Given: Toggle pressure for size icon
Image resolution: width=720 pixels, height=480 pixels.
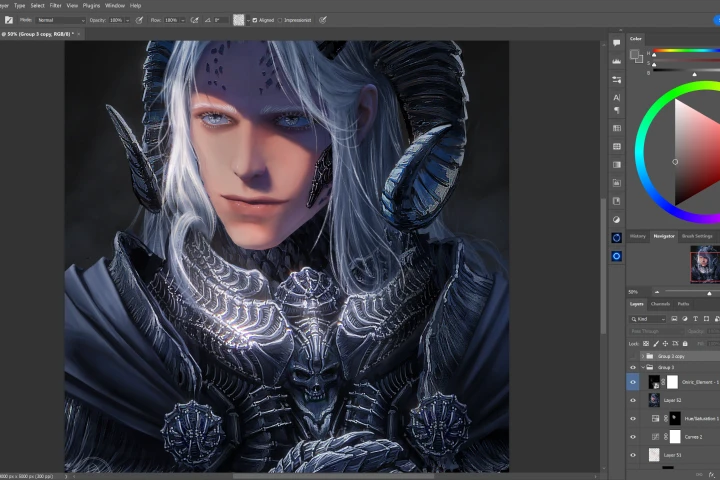Looking at the screenshot, I should point(323,20).
